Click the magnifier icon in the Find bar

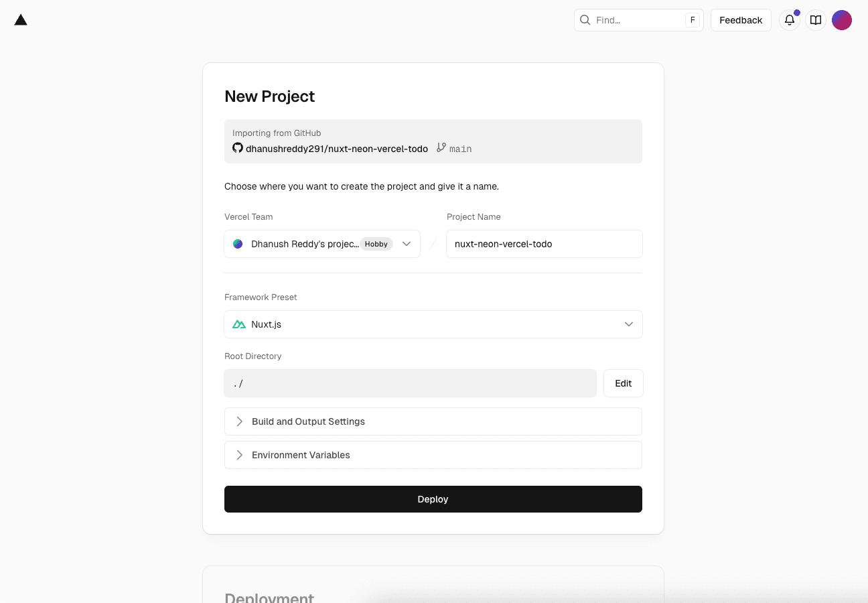(x=585, y=19)
